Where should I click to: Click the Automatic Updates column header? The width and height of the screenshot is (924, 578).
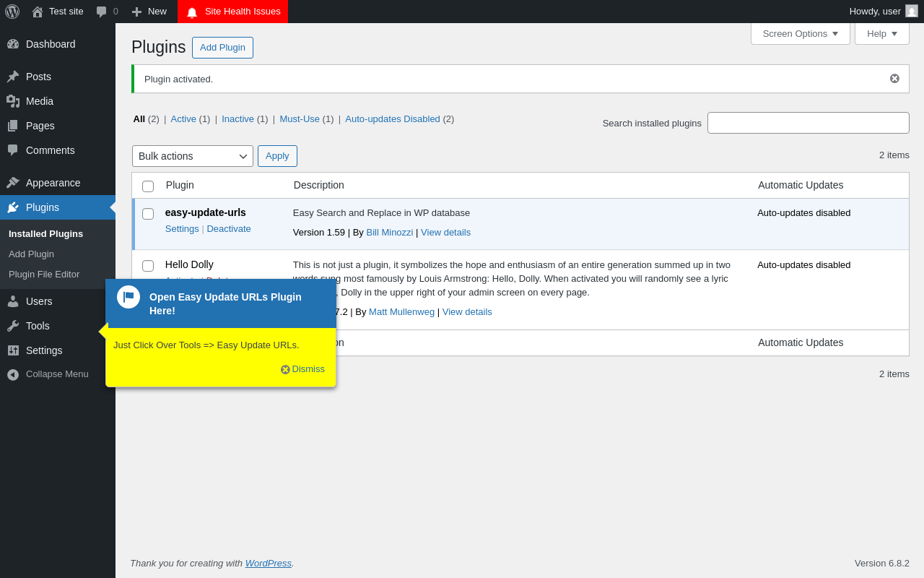coord(801,185)
